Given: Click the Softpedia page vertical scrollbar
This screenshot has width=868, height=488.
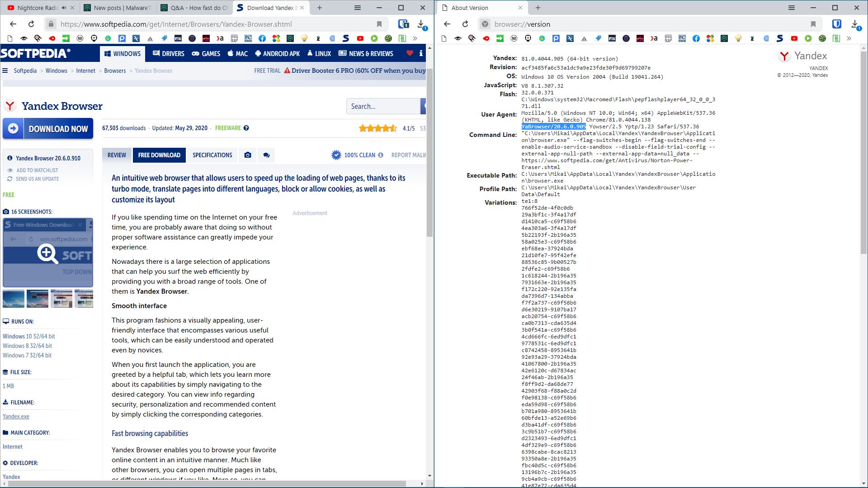Looking at the screenshot, I should click(429, 153).
